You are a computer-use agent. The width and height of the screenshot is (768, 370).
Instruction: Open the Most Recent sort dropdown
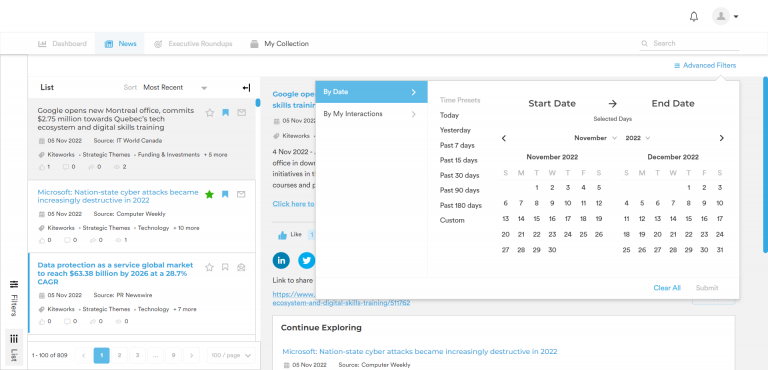click(x=175, y=88)
